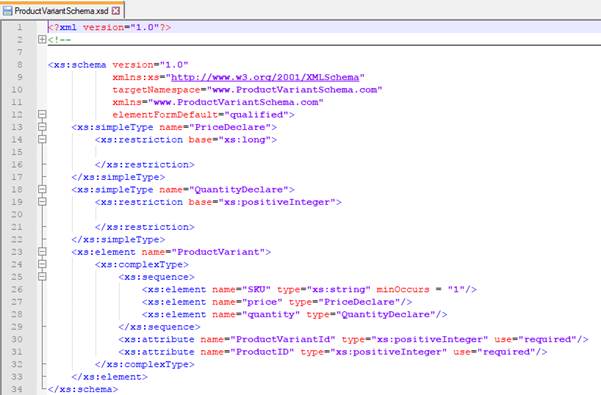Click the closing xs:restriction tag on line 21
Image resolution: width=601 pixels, height=395 pixels.
(145, 227)
